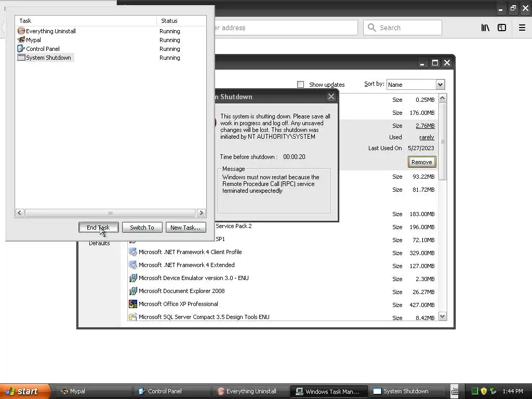Click the program list vertical scrollbar thumb
Image resolution: width=532 pixels, height=399 pixels.
443,141
